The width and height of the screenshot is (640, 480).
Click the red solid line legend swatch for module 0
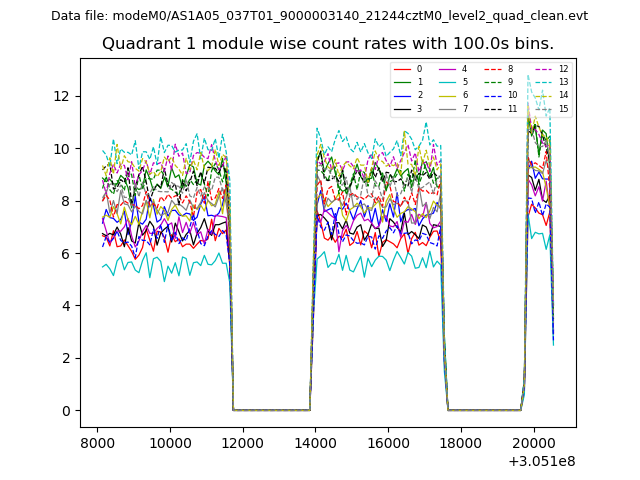403,69
